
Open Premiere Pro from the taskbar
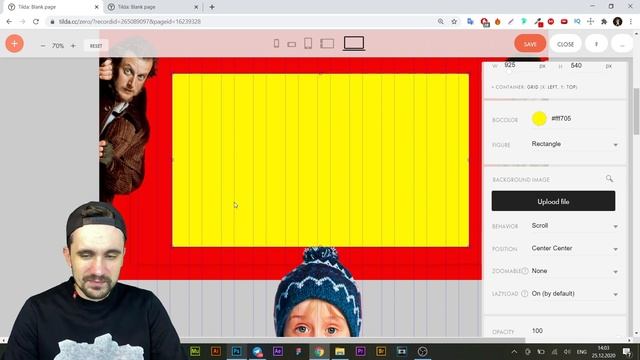(x=360, y=351)
